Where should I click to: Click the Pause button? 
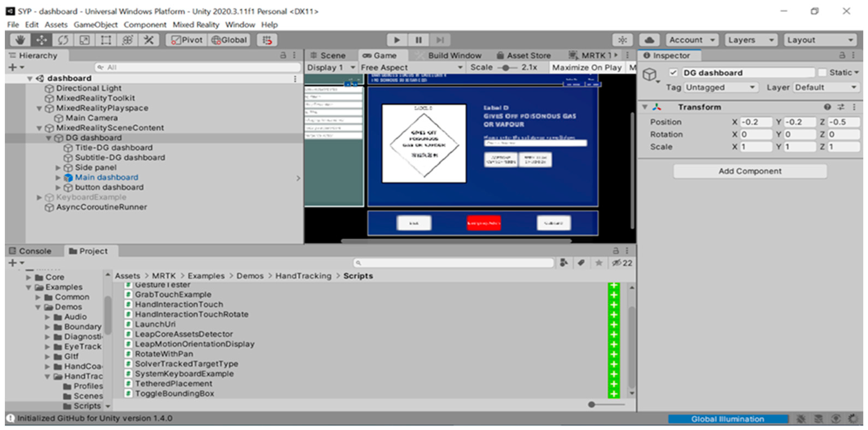418,40
